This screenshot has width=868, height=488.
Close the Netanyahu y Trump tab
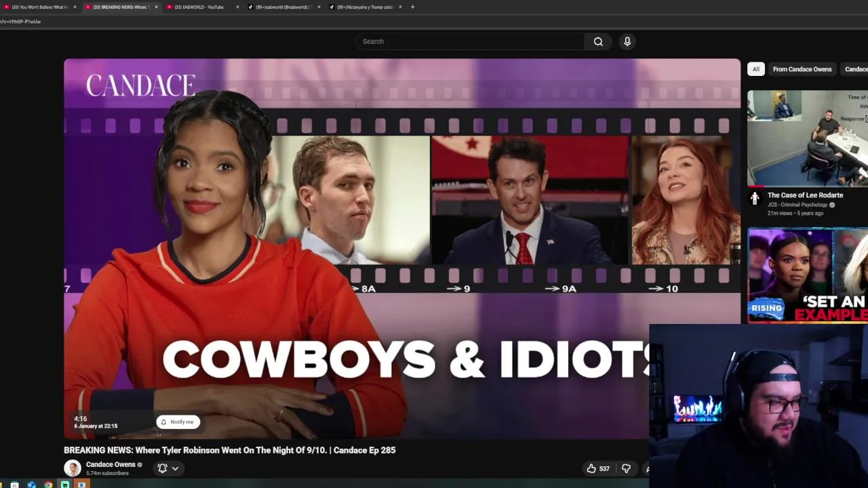coord(400,7)
